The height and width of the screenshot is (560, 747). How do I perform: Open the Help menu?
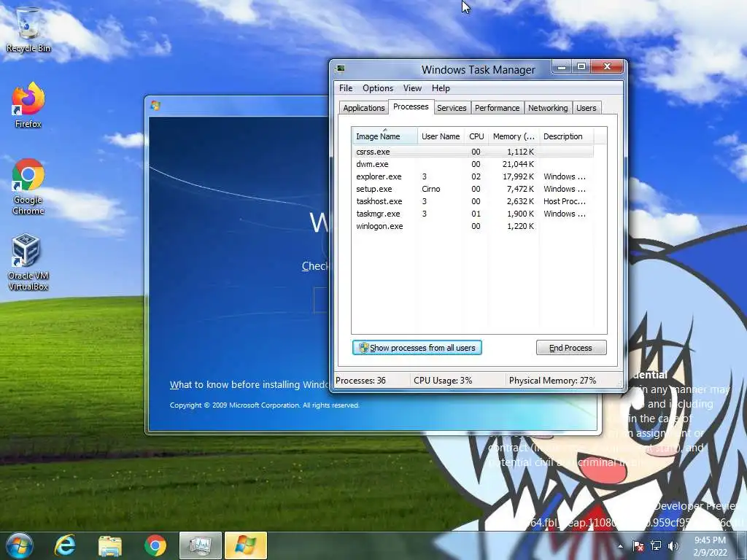[x=441, y=88]
